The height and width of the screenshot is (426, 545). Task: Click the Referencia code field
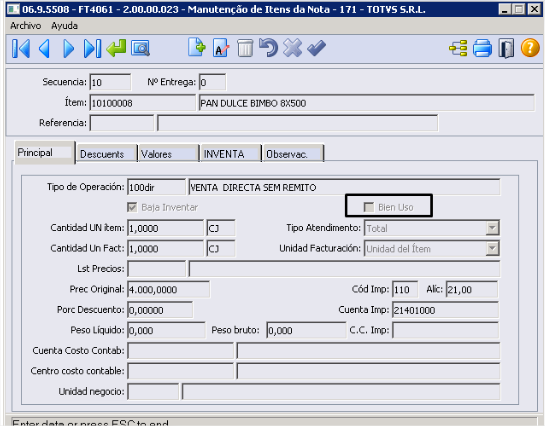pos(122,123)
